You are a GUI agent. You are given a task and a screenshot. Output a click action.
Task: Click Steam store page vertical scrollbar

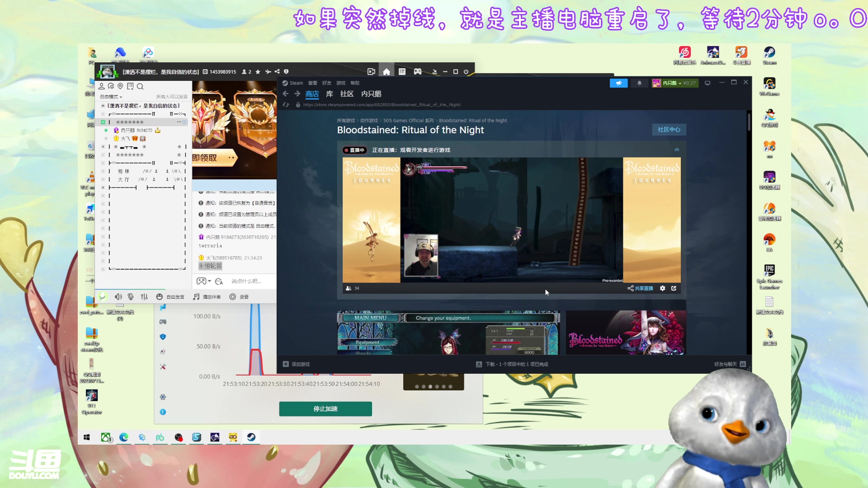pyautogui.click(x=749, y=121)
